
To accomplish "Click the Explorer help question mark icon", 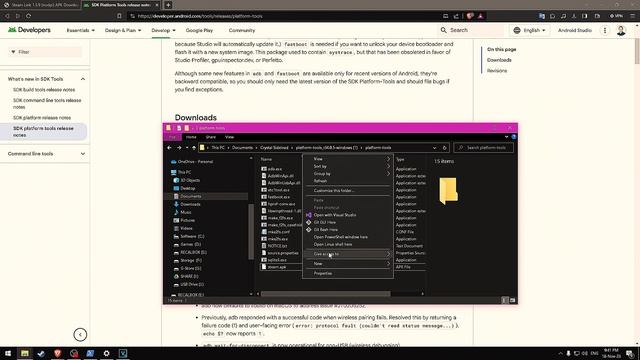I will 513,137.
